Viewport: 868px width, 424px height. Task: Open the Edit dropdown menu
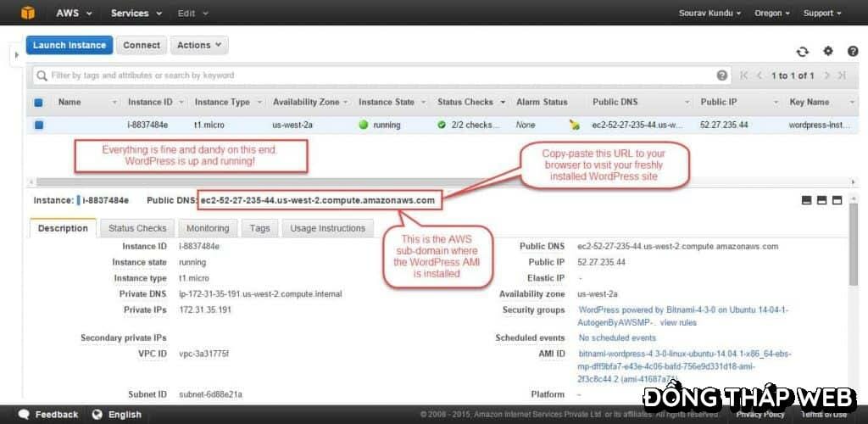[x=192, y=13]
